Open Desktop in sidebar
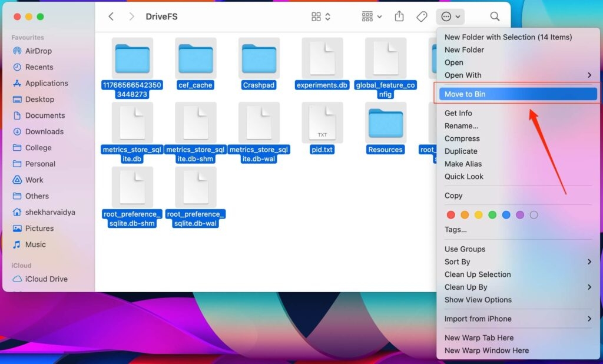This screenshot has height=364, width=603. coord(39,100)
